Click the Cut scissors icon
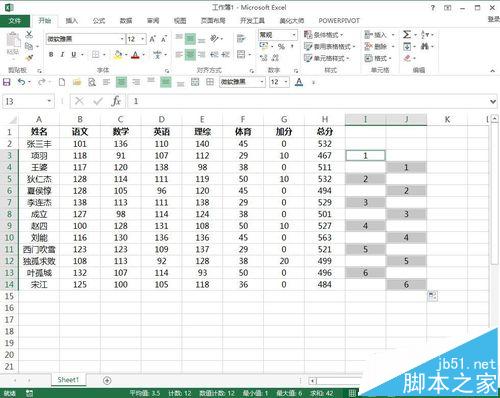The image size is (500, 398). coord(29,34)
